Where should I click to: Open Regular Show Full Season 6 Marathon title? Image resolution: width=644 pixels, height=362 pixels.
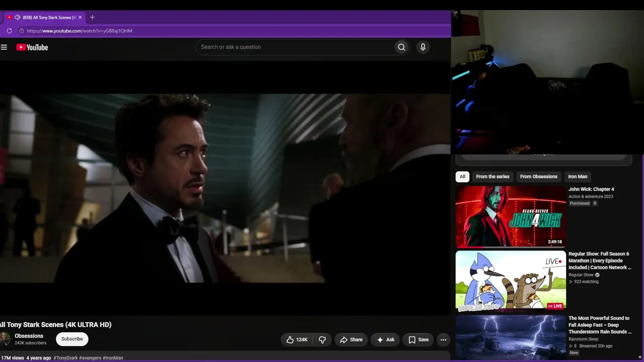click(600, 260)
